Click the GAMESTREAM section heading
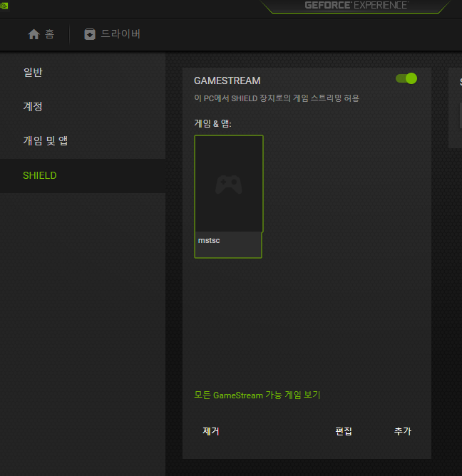The width and height of the screenshot is (462, 476). coord(227,81)
